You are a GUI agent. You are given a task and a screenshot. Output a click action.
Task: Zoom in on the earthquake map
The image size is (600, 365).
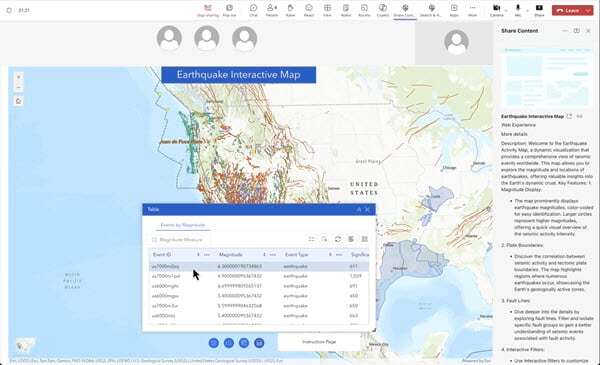(x=18, y=77)
